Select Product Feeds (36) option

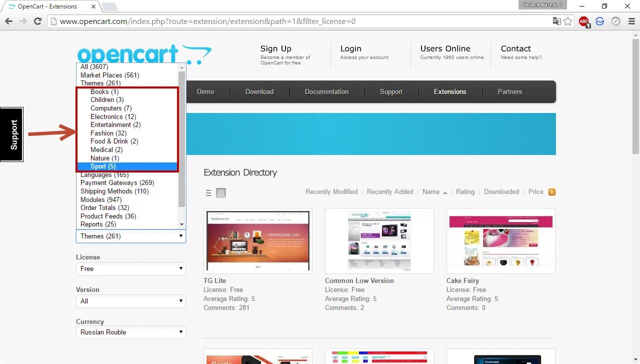127,216
